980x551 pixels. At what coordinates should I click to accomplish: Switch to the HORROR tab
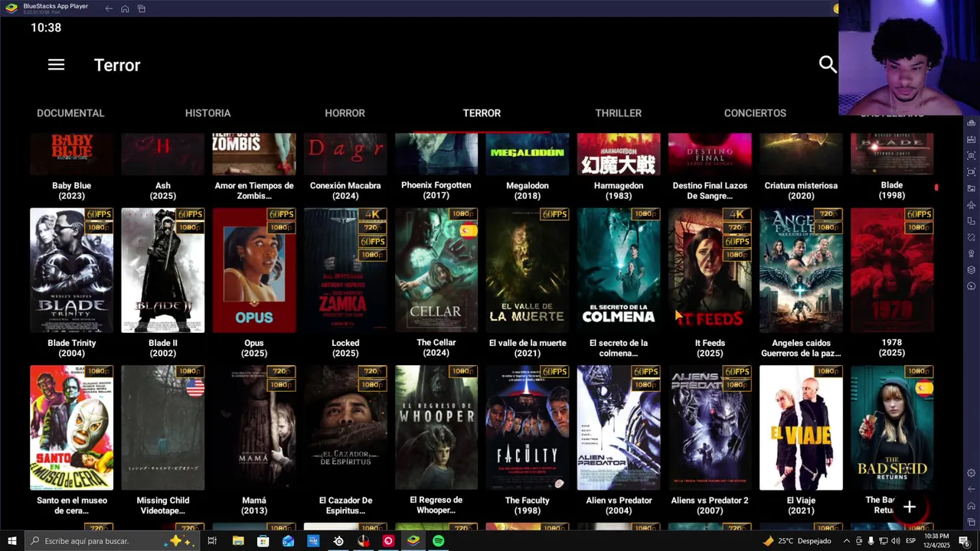345,112
